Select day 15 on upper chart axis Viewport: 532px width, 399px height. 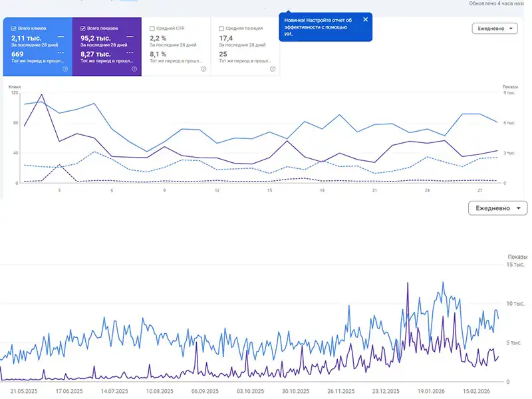click(x=269, y=190)
